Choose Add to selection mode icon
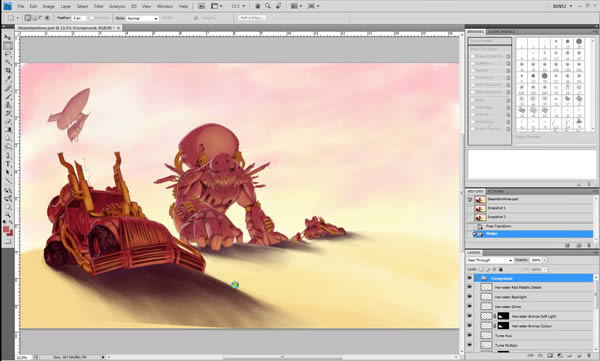Screen dimensions: 600x361 pyautogui.click(x=34, y=18)
